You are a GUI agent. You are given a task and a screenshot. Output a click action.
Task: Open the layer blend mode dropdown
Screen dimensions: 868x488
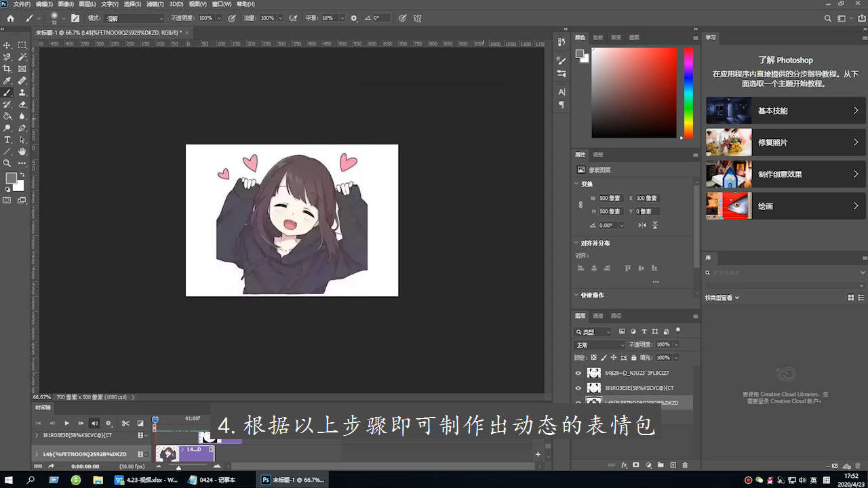pos(600,345)
